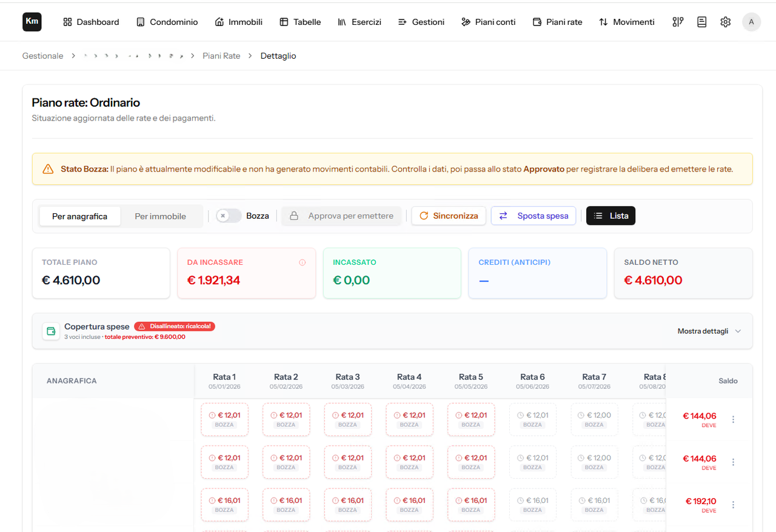Click Incassato € 0,00 card
This screenshot has width=776, height=532.
pos(392,273)
